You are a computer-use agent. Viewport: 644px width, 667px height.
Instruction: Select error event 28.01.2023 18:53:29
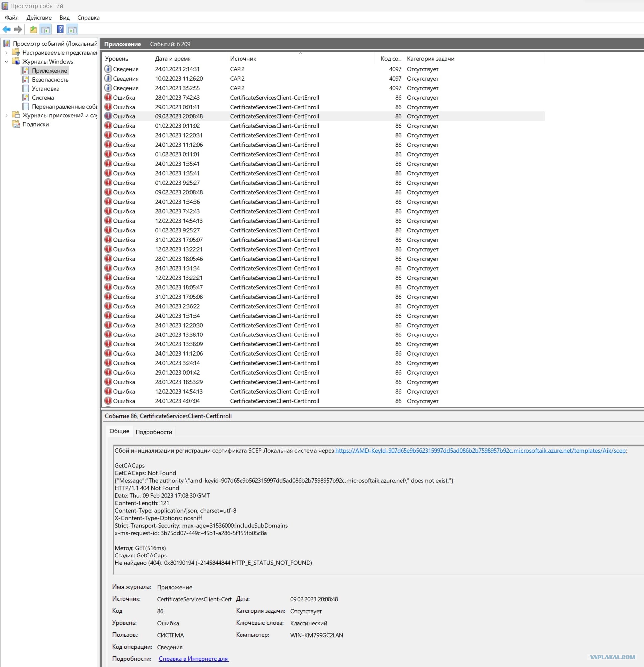point(324,382)
